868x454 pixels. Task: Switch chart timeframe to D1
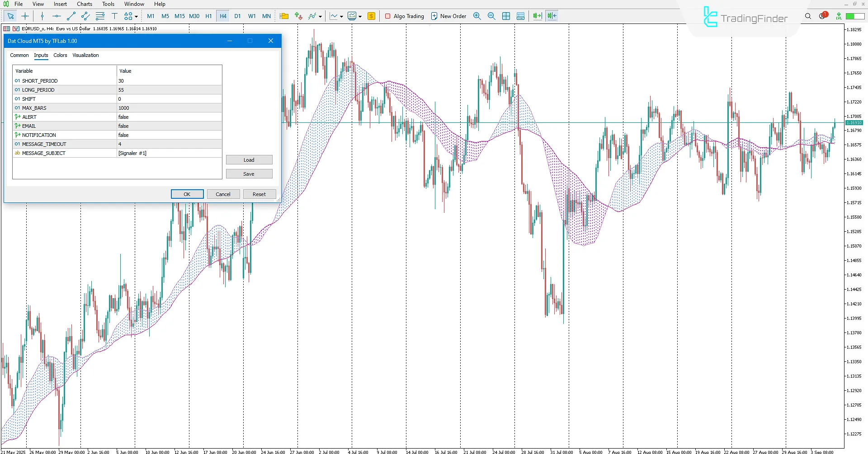coord(237,16)
